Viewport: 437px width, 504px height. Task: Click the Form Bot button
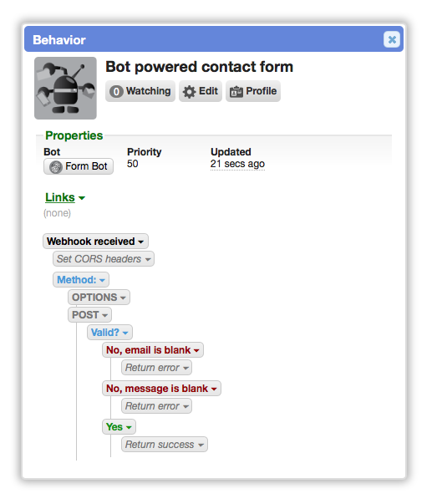click(79, 166)
